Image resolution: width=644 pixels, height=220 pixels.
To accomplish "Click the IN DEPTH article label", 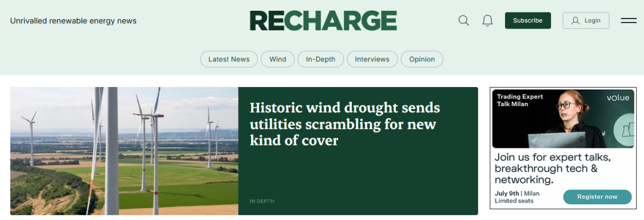I will pyautogui.click(x=262, y=201).
